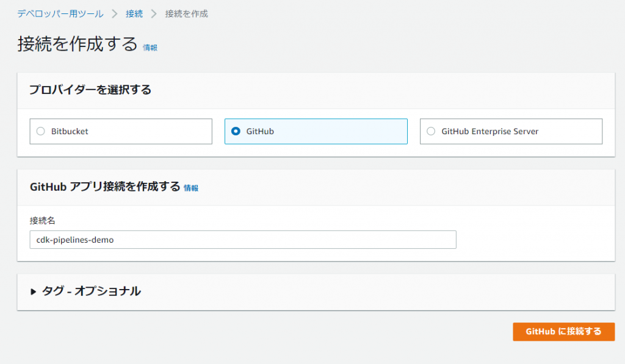Image resolution: width=625 pixels, height=364 pixels.
Task: Open the デベロッパー用ツール breadcrumb link
Action: (60, 14)
